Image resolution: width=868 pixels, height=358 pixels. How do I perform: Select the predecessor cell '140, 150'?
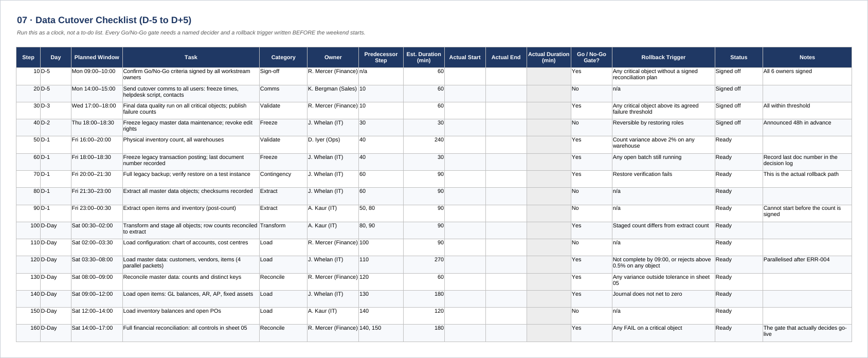tap(381, 333)
